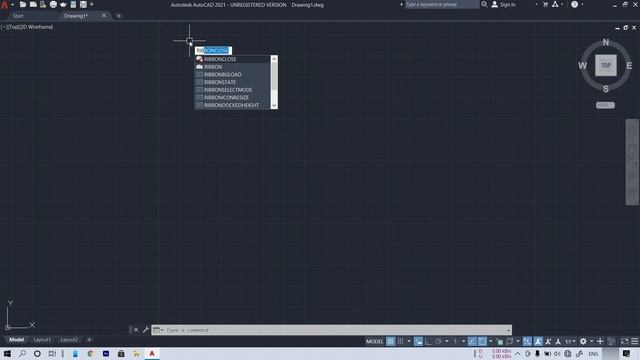Expand the Help dropdown arrow

click(x=582, y=4)
